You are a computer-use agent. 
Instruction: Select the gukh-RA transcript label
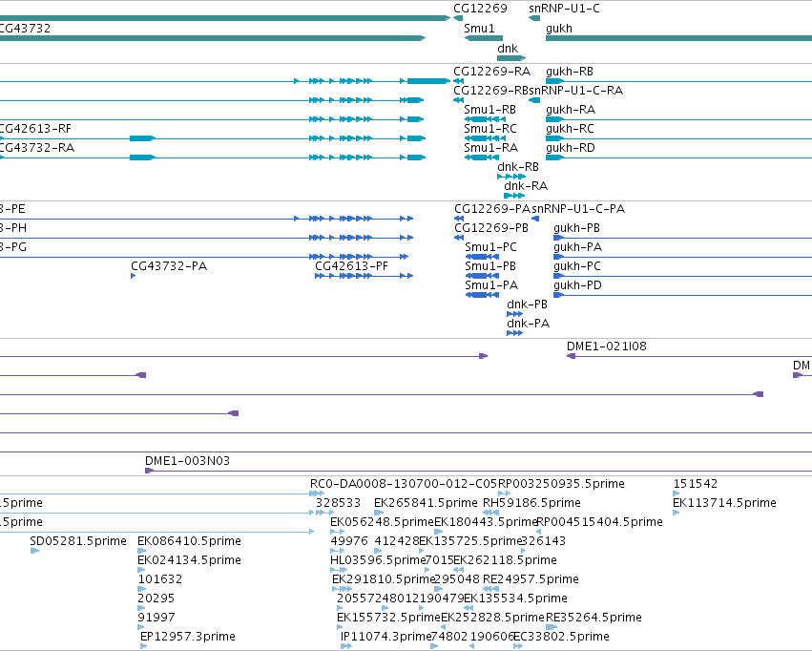click(x=571, y=110)
